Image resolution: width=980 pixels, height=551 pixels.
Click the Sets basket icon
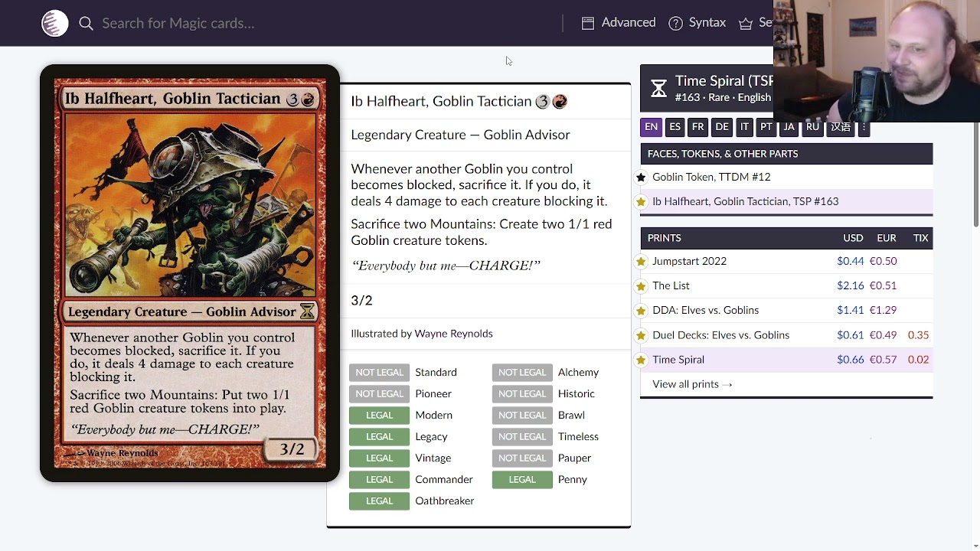coord(746,24)
